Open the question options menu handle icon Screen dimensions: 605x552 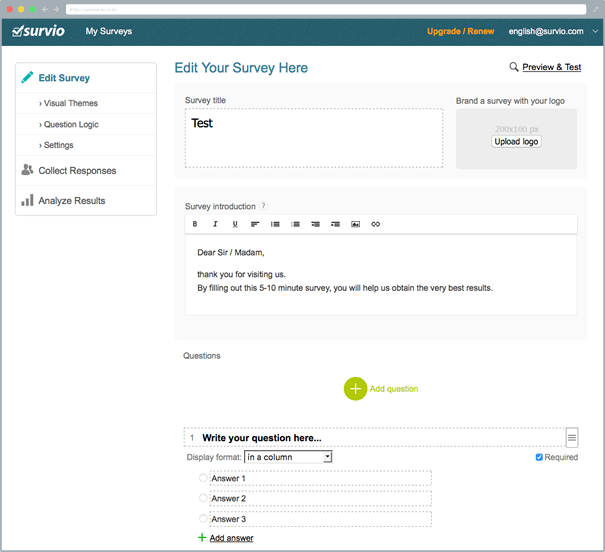[x=572, y=438]
